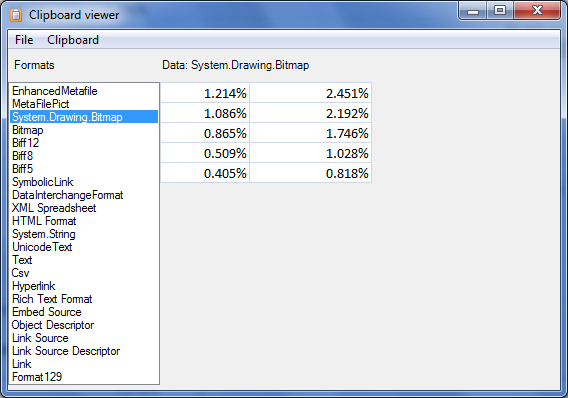Select Link Source Descriptor format
This screenshot has height=398, width=568.
[84, 351]
